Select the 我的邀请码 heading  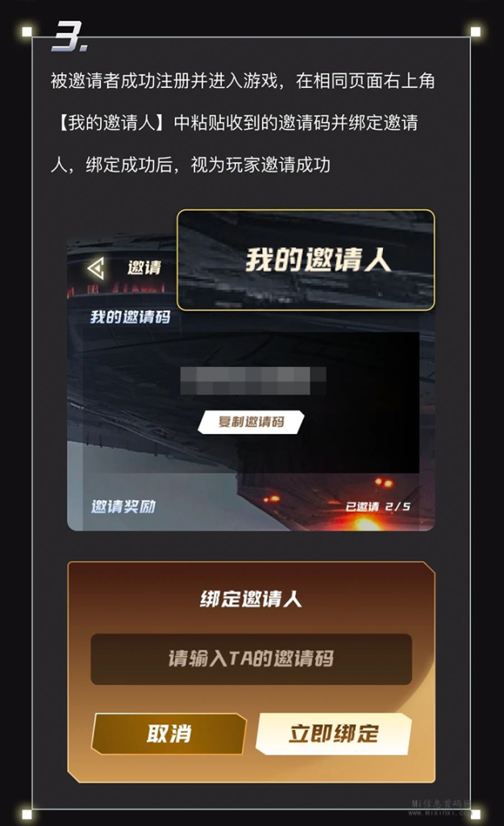pos(130,316)
